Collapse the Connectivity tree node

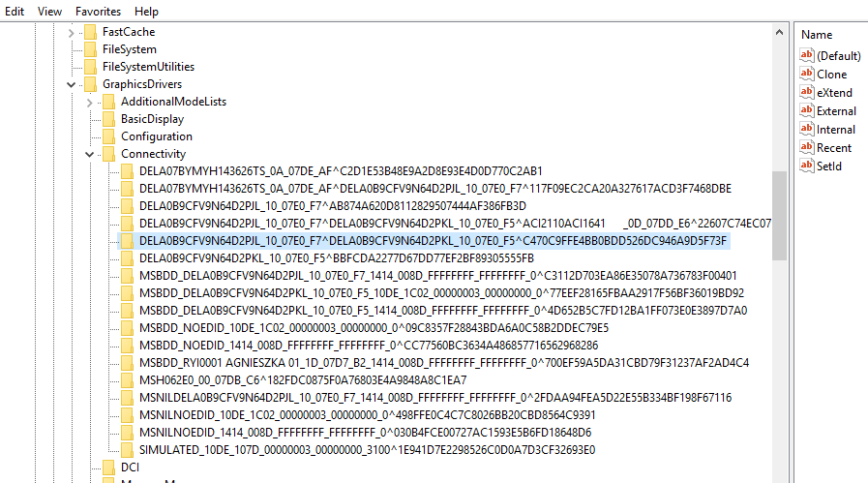(x=90, y=154)
